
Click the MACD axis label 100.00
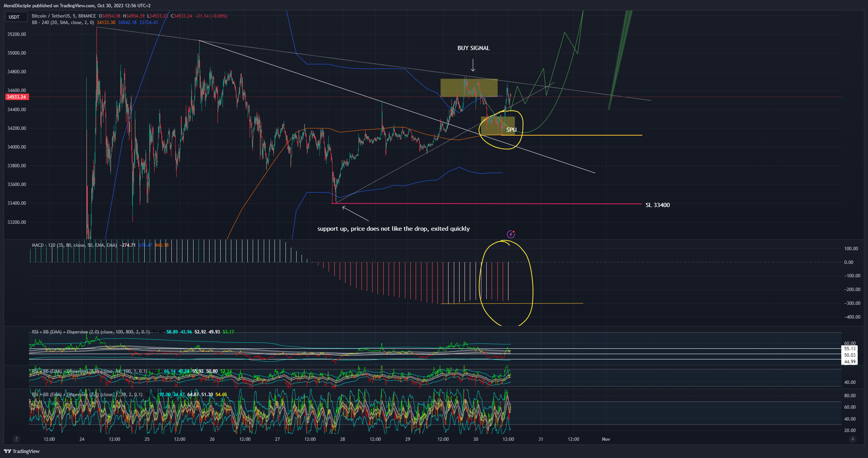point(851,249)
